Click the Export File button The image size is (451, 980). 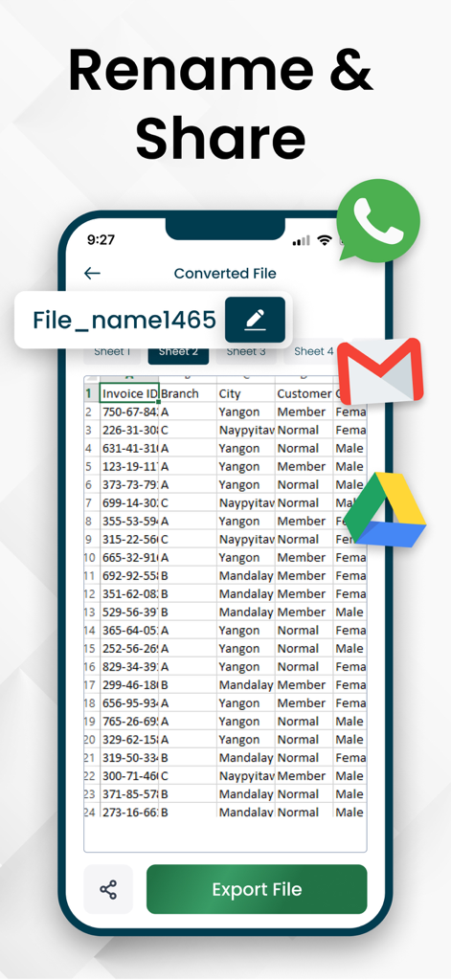pyautogui.click(x=257, y=889)
